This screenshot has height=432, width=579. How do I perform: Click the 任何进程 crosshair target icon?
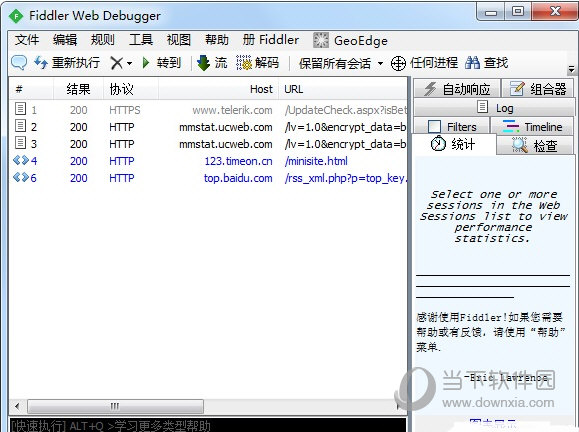pos(398,63)
